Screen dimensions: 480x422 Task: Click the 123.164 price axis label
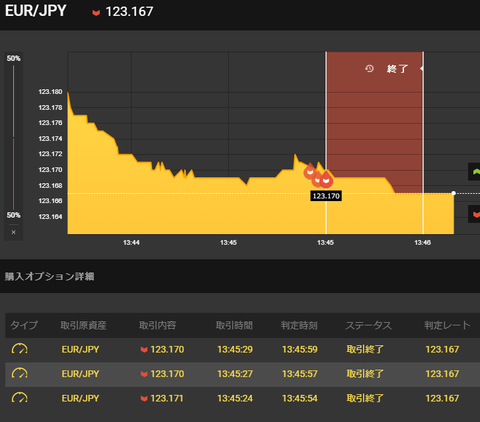tap(50, 217)
